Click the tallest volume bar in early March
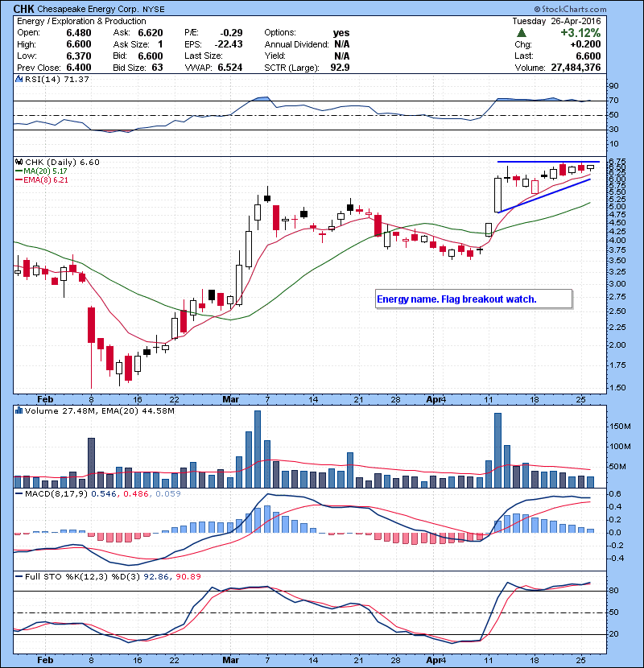This screenshot has height=668, width=644. (258, 449)
